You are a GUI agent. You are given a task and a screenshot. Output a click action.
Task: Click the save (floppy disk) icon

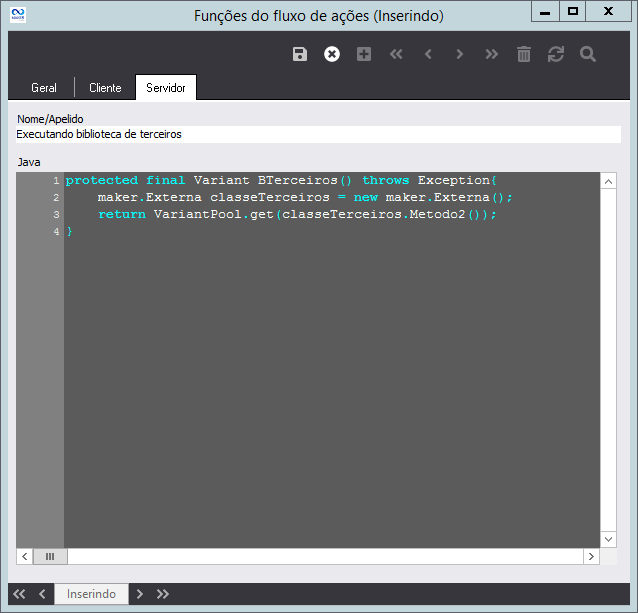click(x=300, y=54)
